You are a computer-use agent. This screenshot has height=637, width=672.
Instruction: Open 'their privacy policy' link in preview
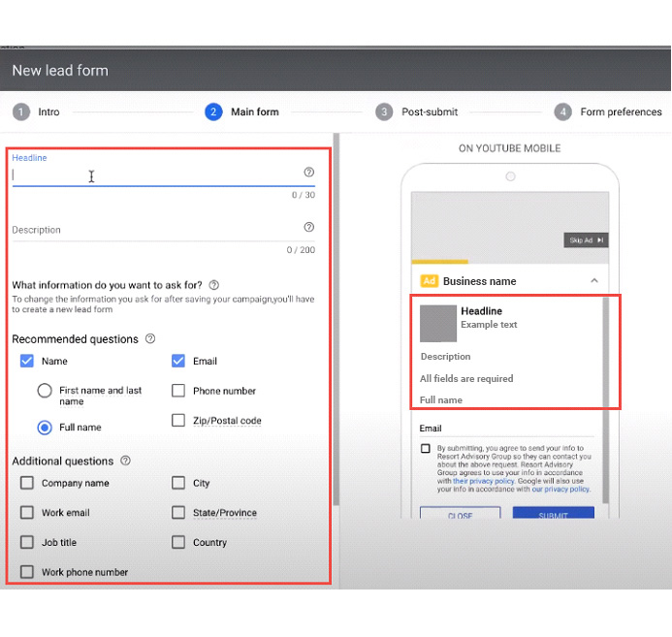[484, 481]
